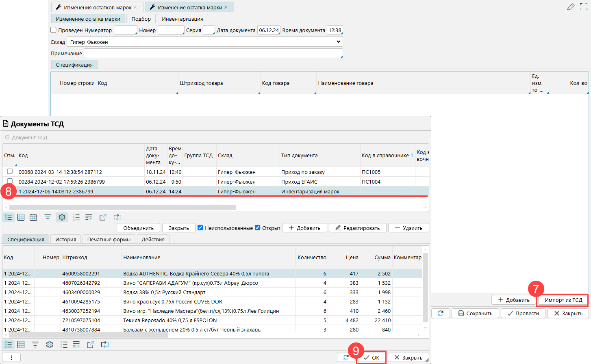
Task: Click the Примечание text field
Action: [x=213, y=53]
